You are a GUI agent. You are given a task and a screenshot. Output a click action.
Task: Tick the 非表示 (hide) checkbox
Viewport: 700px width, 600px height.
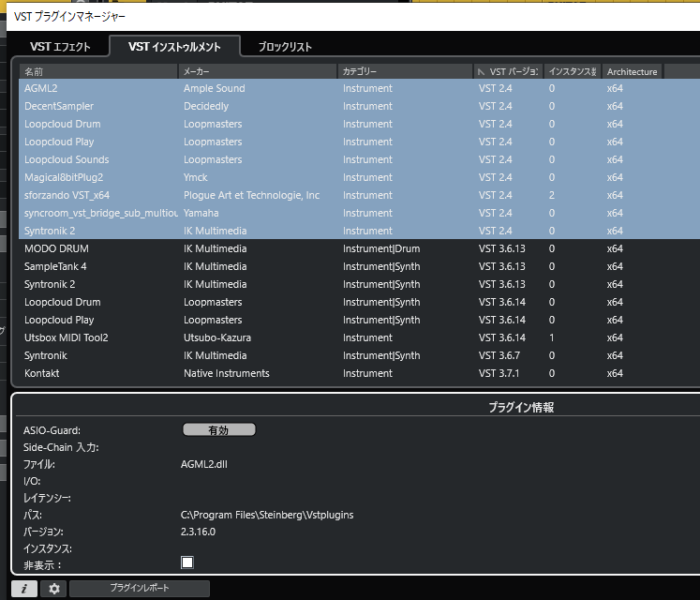point(187,562)
